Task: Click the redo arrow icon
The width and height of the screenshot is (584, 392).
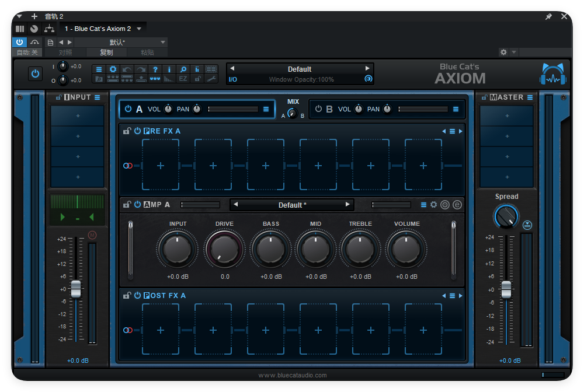Action: (141, 69)
